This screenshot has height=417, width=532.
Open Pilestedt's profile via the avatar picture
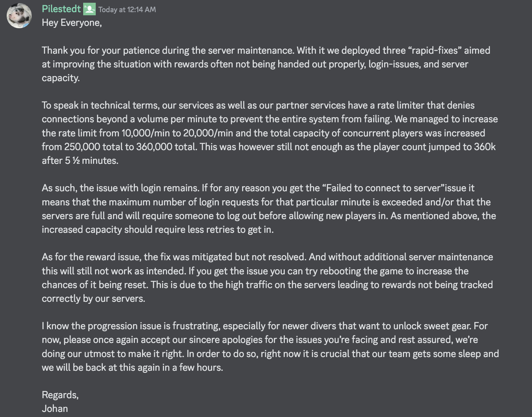click(19, 16)
